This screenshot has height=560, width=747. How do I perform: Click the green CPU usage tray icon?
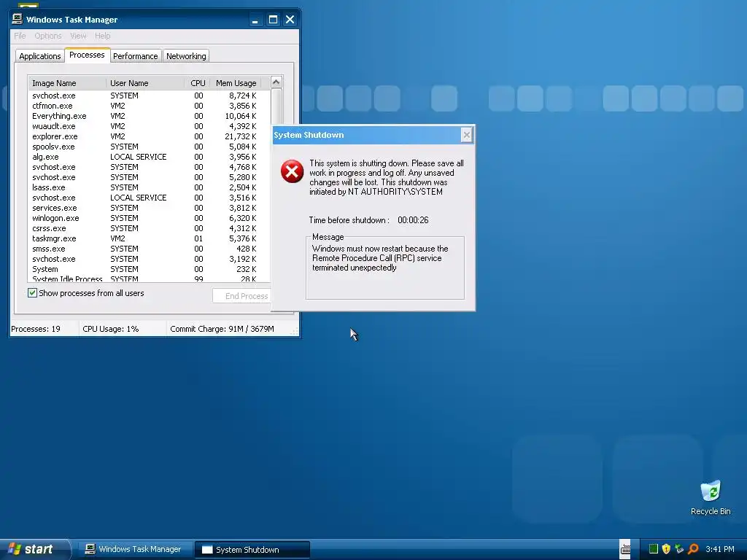pyautogui.click(x=653, y=549)
